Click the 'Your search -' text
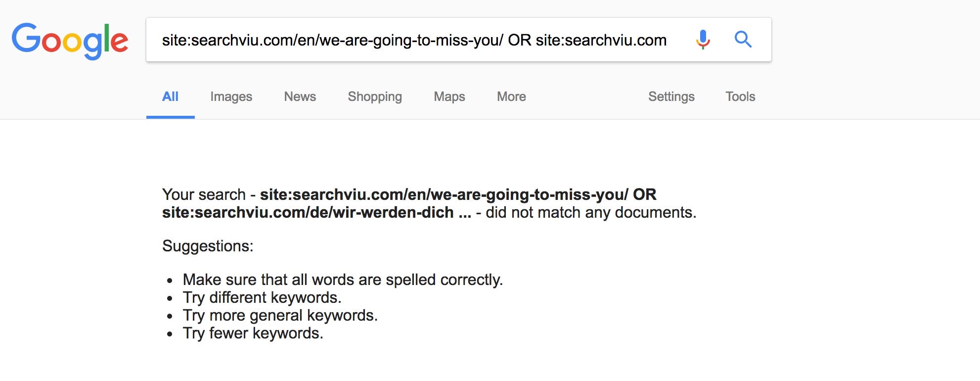 tap(209, 194)
